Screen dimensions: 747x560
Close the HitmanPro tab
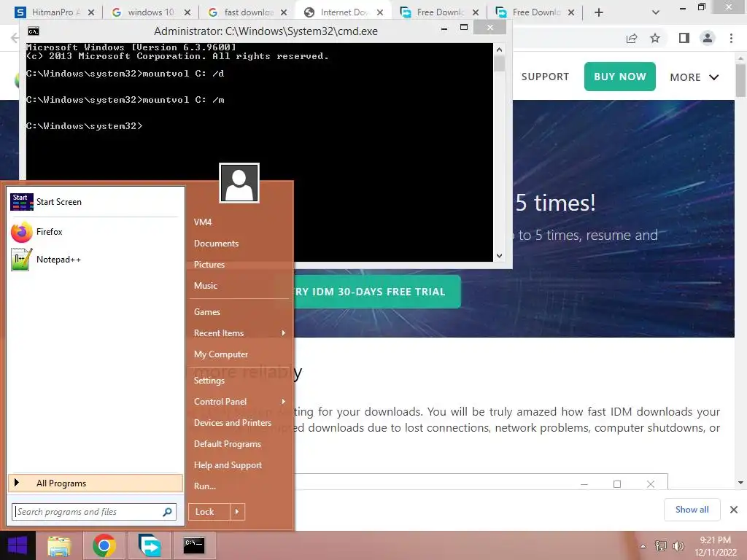[91, 12]
